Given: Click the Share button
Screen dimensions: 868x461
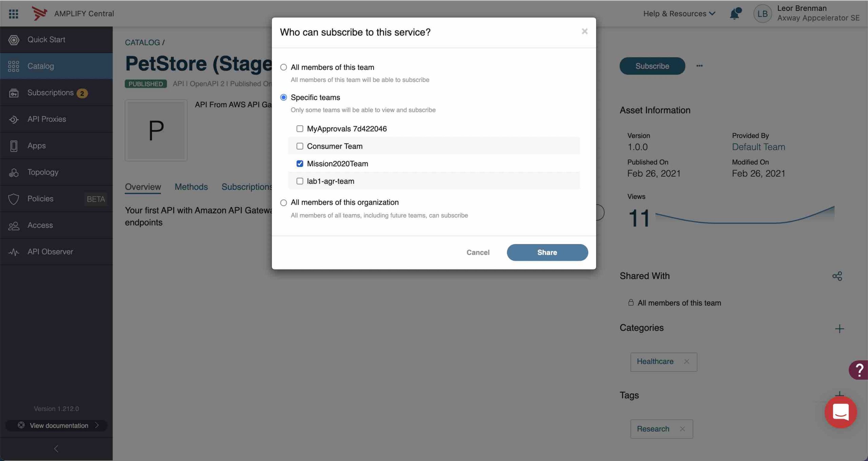Looking at the screenshot, I should coord(547,252).
